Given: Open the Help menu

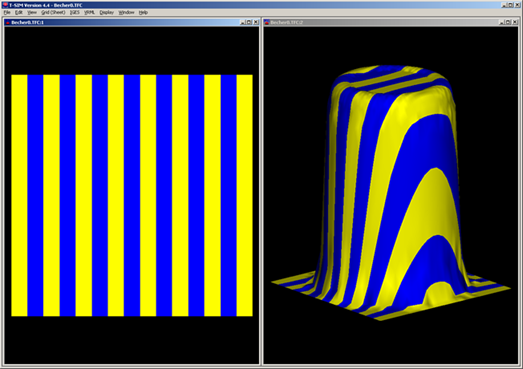Looking at the screenshot, I should pos(143,12).
